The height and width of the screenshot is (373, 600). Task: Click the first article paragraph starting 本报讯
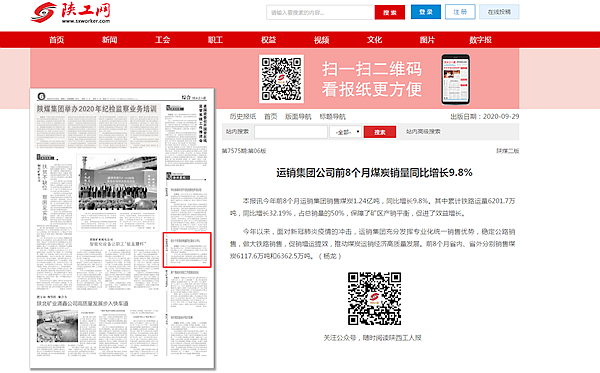373,207
